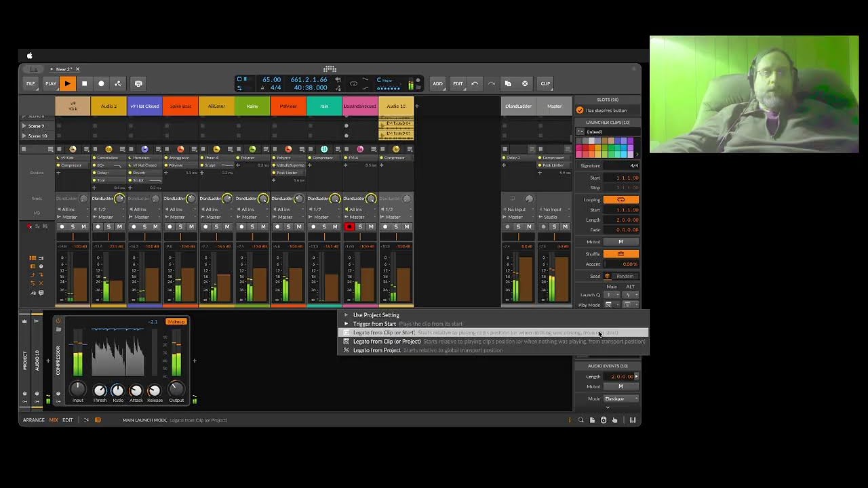This screenshot has height=488, width=868.
Task: Switch to the EDIT view
Action: [68, 420]
